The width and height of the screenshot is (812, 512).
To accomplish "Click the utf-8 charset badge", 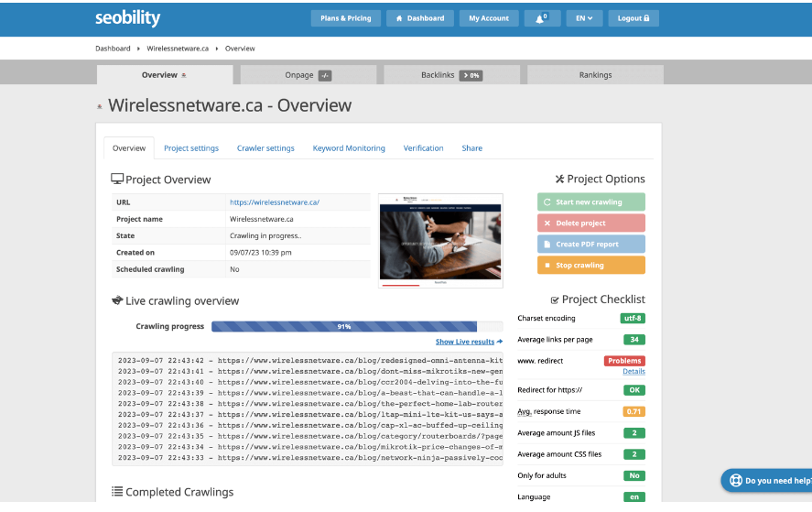I will click(x=633, y=318).
